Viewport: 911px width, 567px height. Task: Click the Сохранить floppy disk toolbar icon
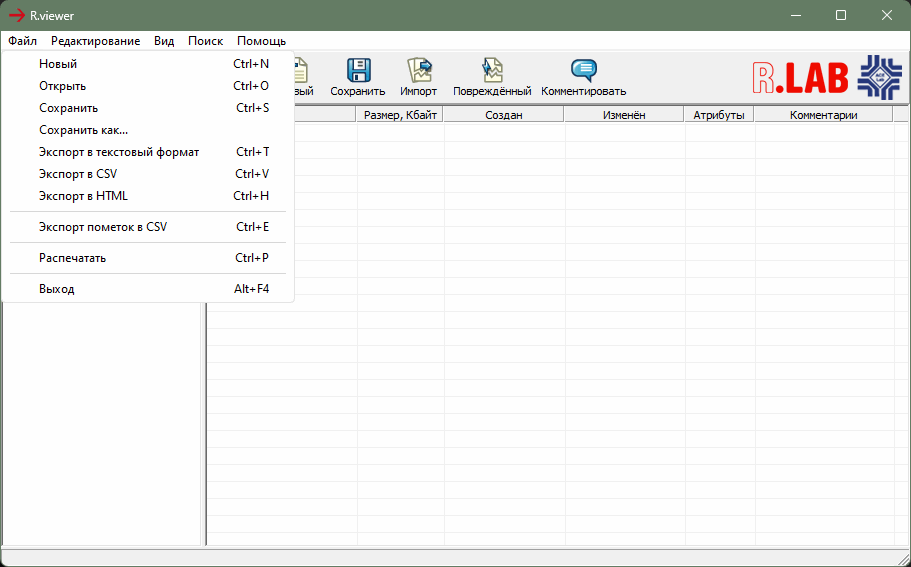coord(358,70)
